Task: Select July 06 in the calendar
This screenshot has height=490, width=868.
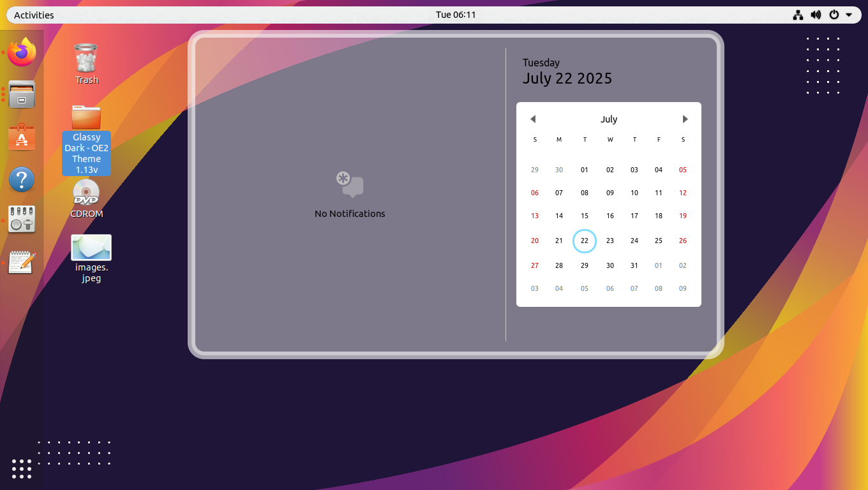Action: tap(535, 193)
